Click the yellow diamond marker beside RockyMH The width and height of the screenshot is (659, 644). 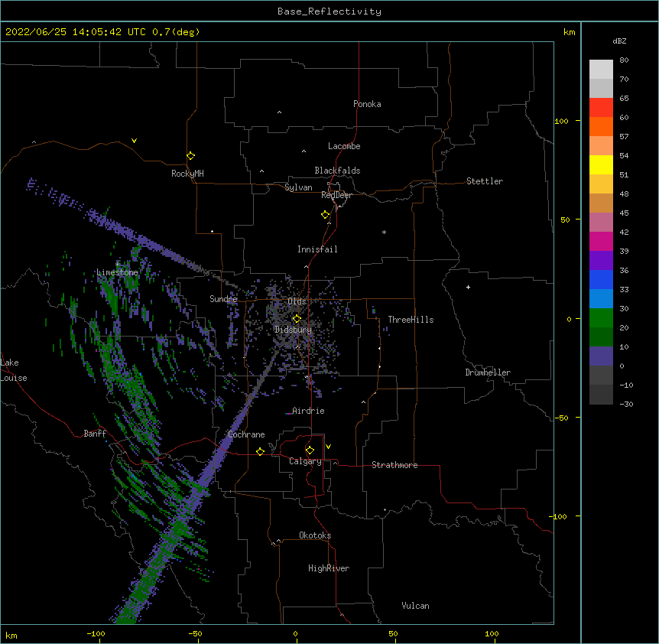[190, 156]
